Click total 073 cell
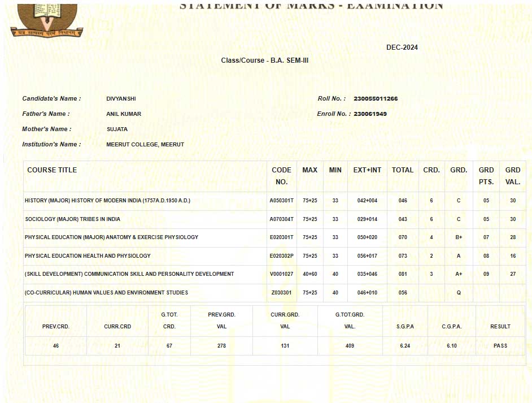The height and width of the screenshot is (403, 532). 403,256
